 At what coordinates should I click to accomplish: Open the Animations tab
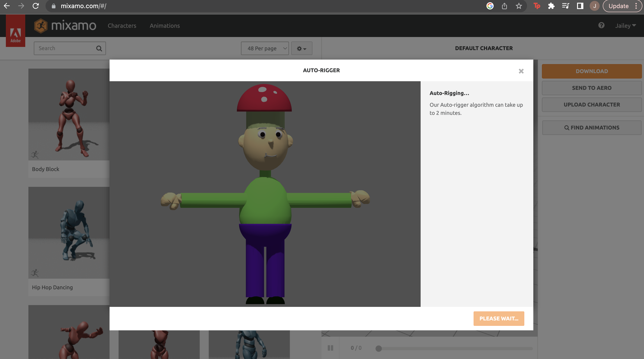165,25
